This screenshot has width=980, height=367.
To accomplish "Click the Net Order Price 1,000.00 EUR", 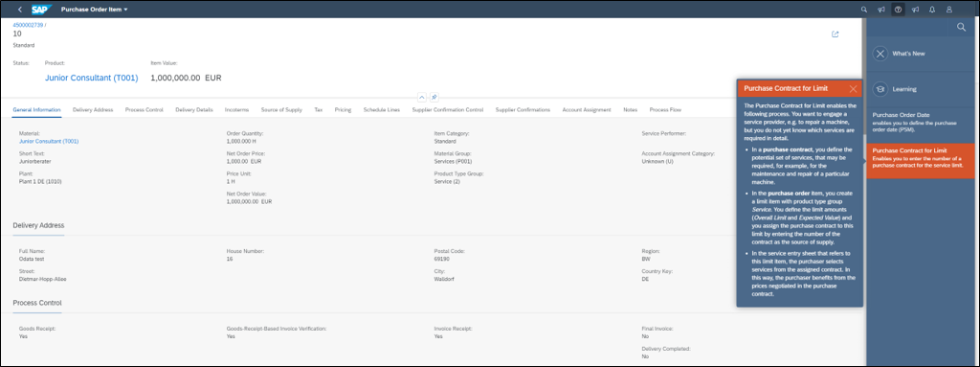I will pyautogui.click(x=244, y=162).
